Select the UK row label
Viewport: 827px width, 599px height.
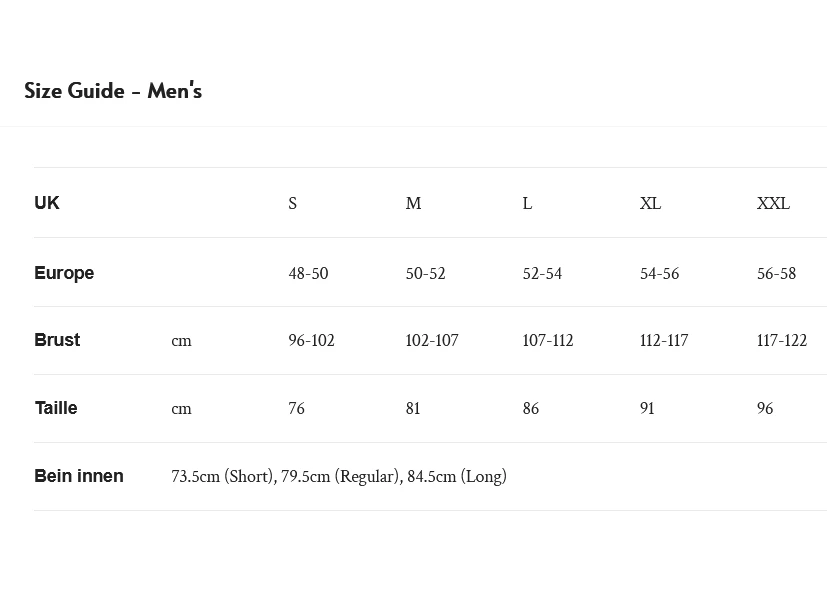point(47,203)
